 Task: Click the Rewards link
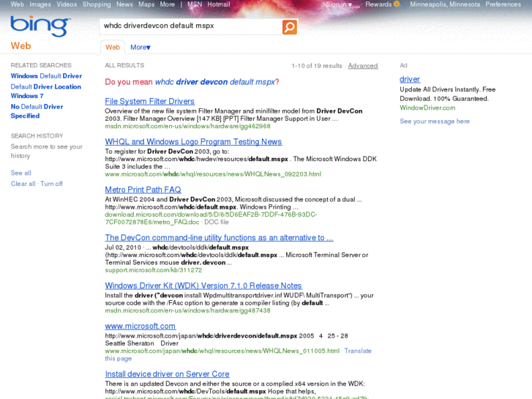[378, 4]
